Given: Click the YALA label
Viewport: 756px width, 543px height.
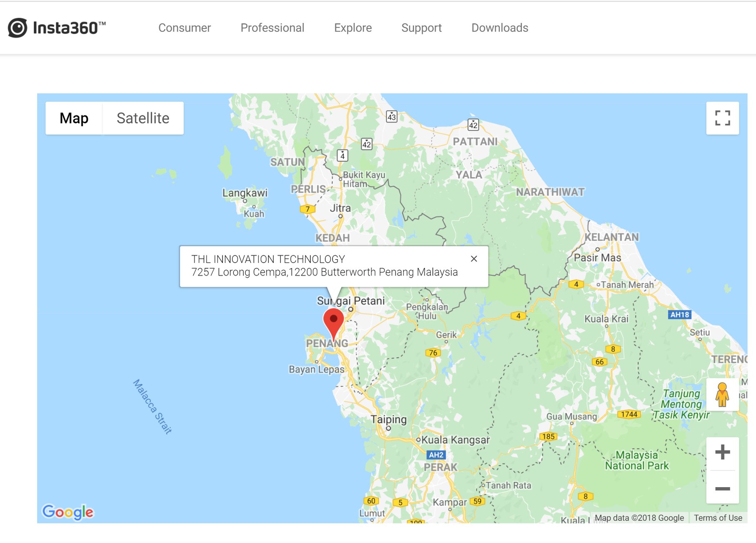Looking at the screenshot, I should [469, 175].
